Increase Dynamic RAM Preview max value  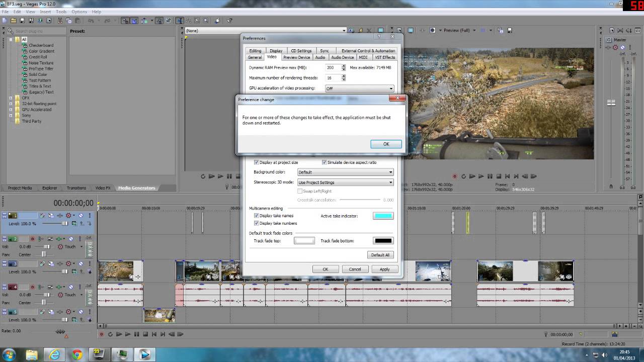(344, 66)
